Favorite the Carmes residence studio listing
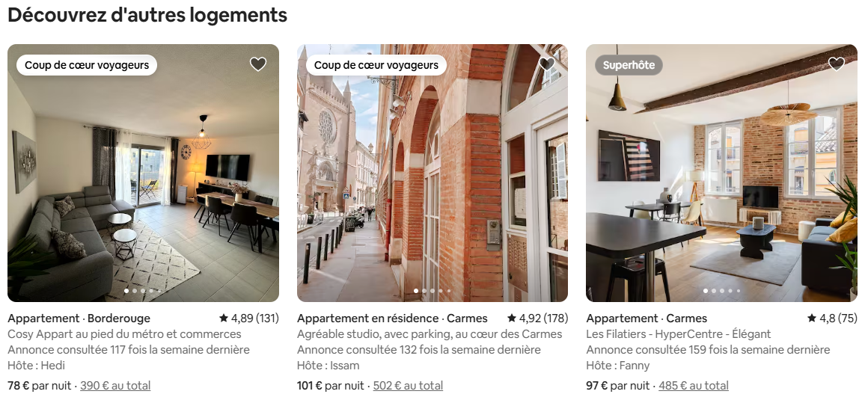Screen dimensions: 868x400 547,64
